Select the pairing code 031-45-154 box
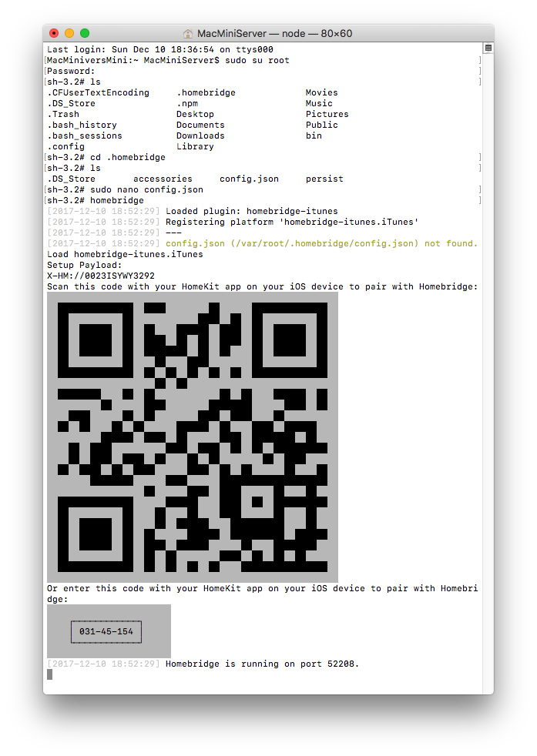Screen dimensions: 537x756 click(106, 631)
